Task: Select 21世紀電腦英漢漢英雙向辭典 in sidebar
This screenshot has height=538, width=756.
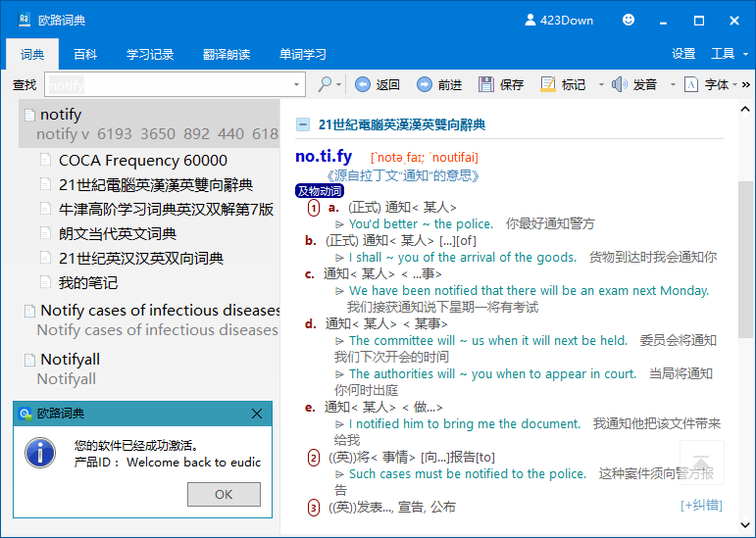Action: (x=156, y=184)
